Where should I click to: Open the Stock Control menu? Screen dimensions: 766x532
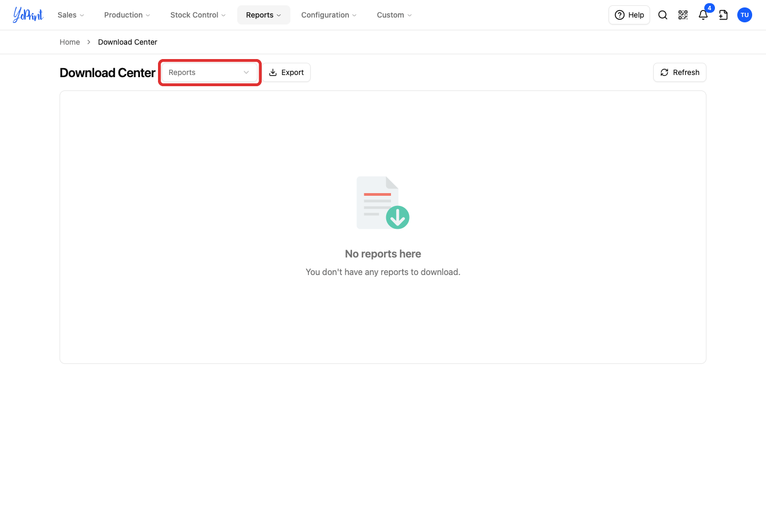pos(198,15)
